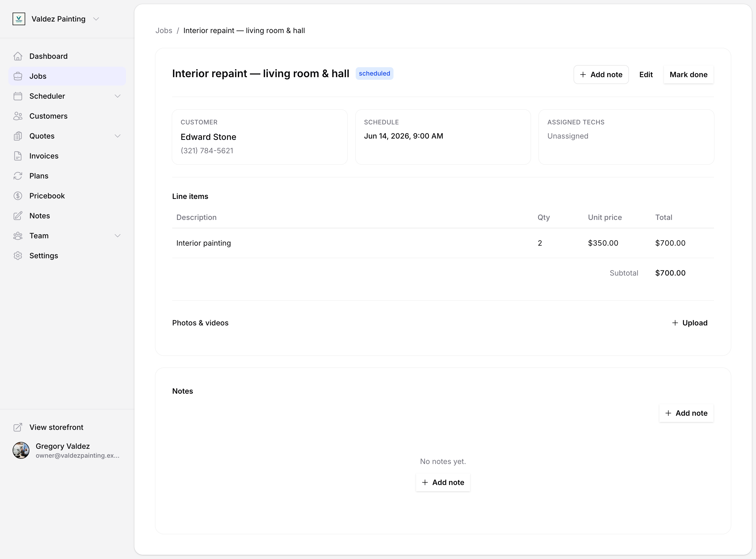756x559 pixels.
Task: Click the Subtotal $700.00 value
Action: (670, 273)
